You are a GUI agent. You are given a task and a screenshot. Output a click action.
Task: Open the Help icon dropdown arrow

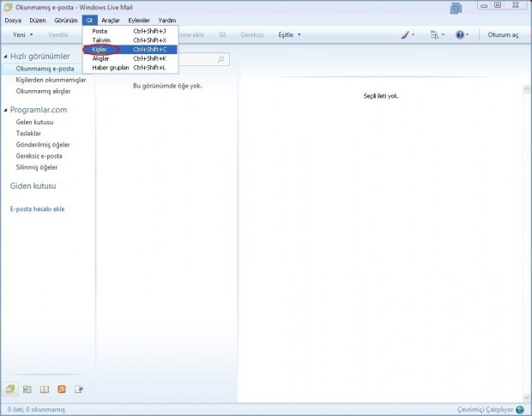(467, 34)
